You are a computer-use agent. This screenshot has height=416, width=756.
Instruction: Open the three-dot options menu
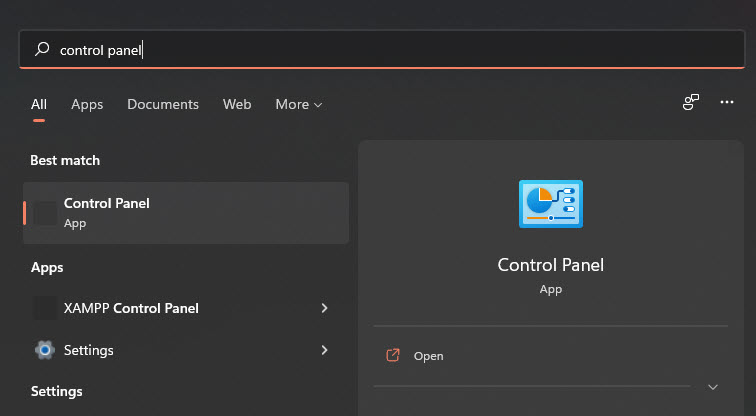click(727, 102)
